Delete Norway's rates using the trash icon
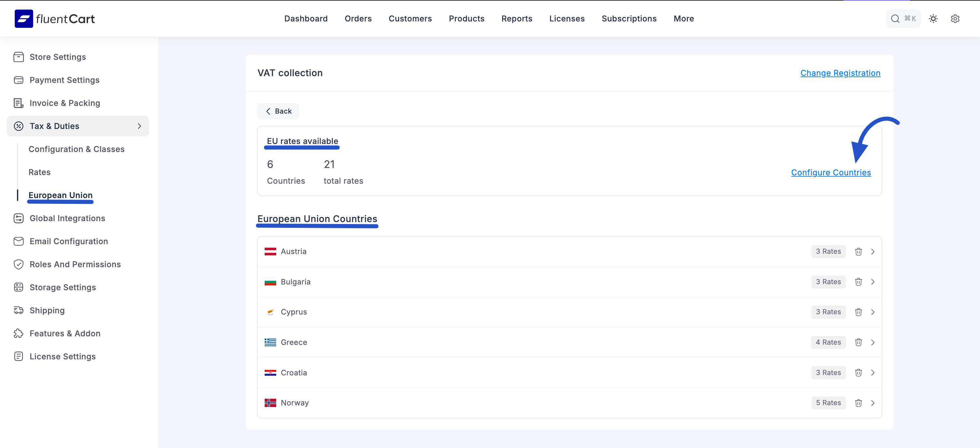Screen dimensions: 980x448 [x=859, y=403]
